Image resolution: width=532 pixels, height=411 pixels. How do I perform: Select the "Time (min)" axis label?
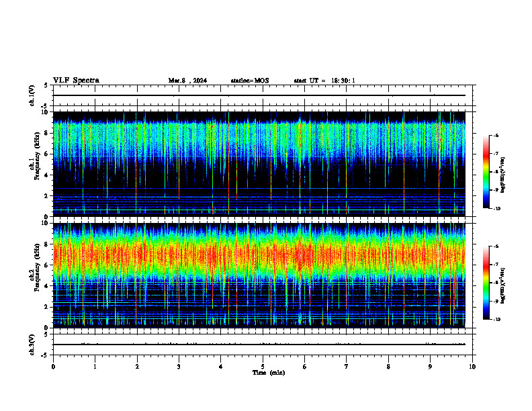(269, 373)
